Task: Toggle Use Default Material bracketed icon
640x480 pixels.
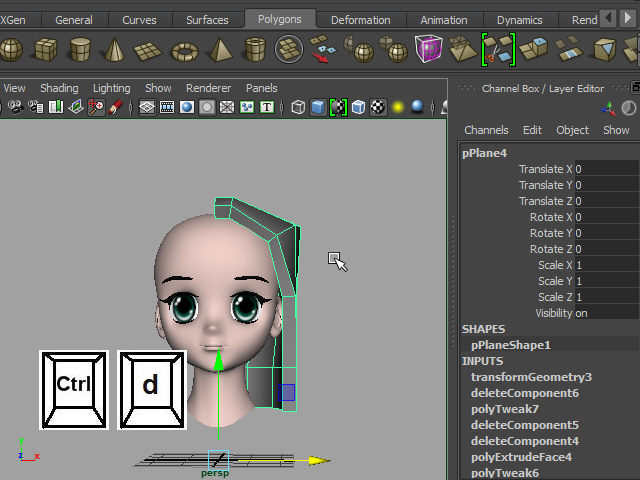Action: (x=338, y=107)
